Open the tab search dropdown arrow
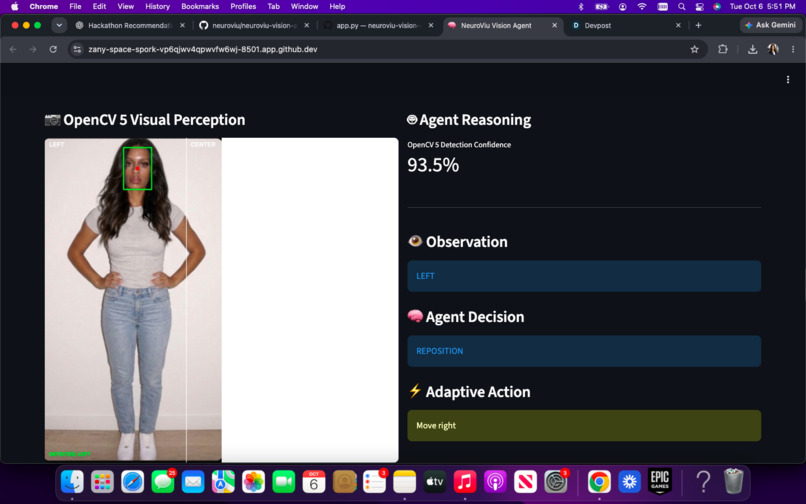This screenshot has height=504, width=806. click(x=59, y=25)
